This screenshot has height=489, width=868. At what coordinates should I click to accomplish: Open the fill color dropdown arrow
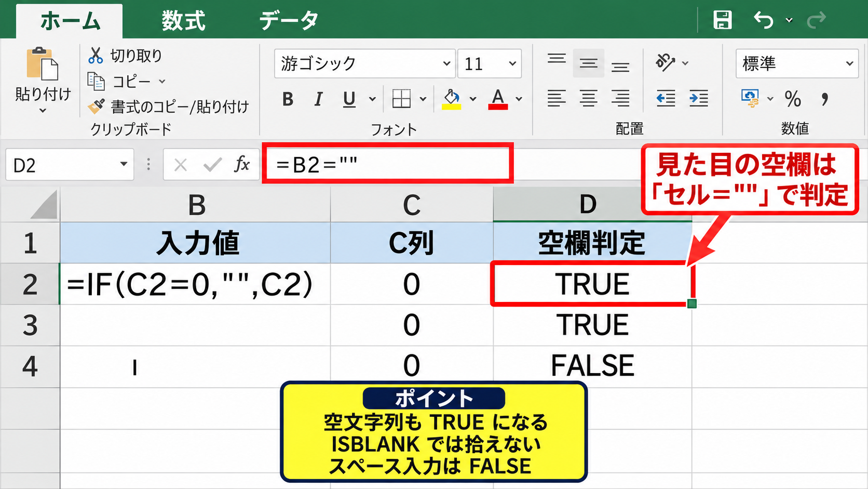coord(472,99)
